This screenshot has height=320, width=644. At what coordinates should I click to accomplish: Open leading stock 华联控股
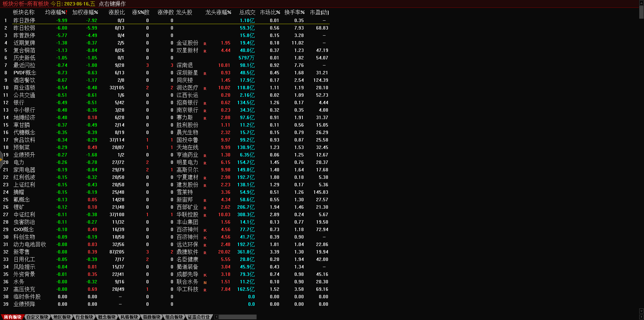(x=187, y=214)
